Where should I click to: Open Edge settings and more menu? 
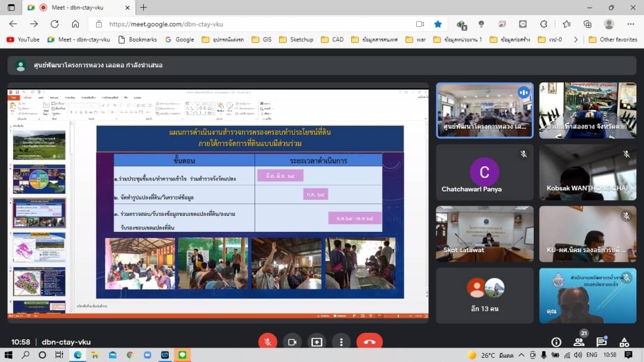click(631, 24)
